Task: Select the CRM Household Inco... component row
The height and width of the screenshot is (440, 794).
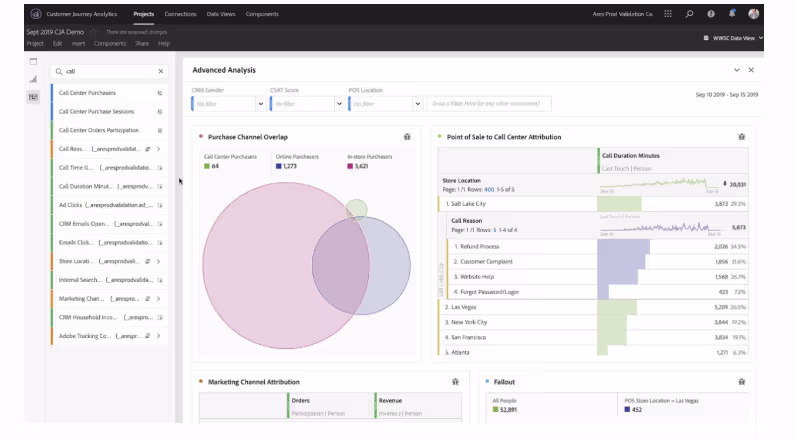Action: (109, 317)
